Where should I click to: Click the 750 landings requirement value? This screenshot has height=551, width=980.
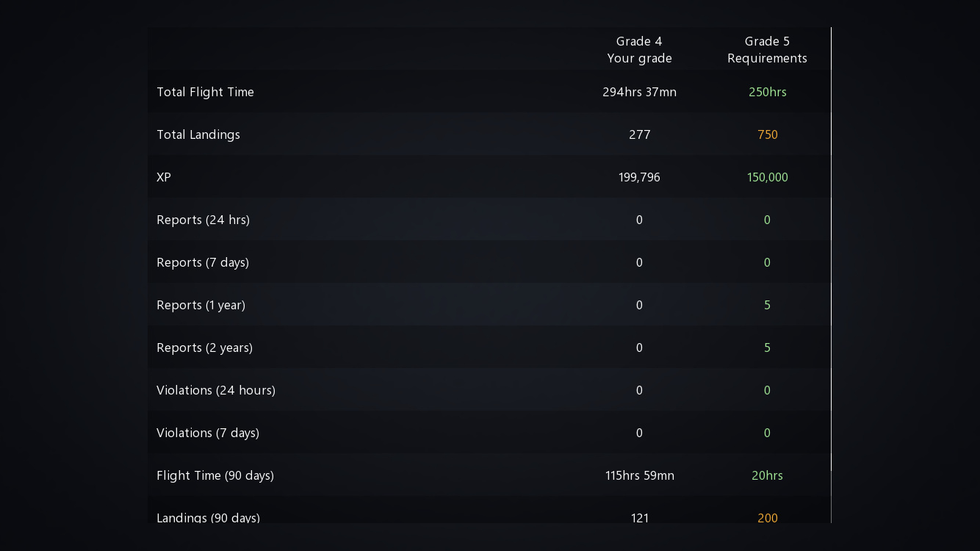[x=767, y=134]
